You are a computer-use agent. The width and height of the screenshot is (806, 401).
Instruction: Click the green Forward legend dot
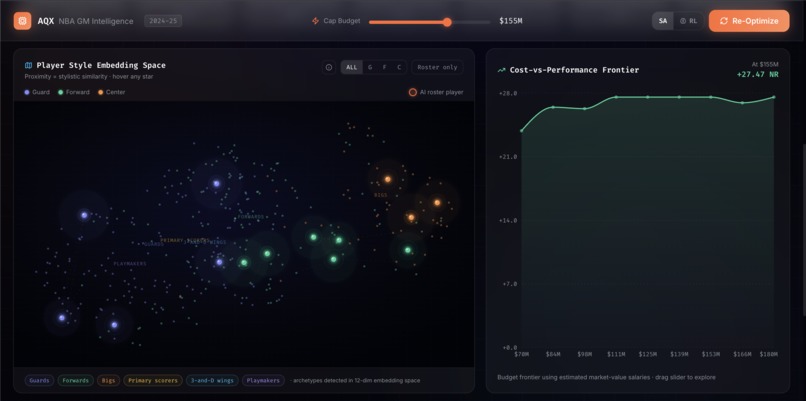[x=61, y=93]
